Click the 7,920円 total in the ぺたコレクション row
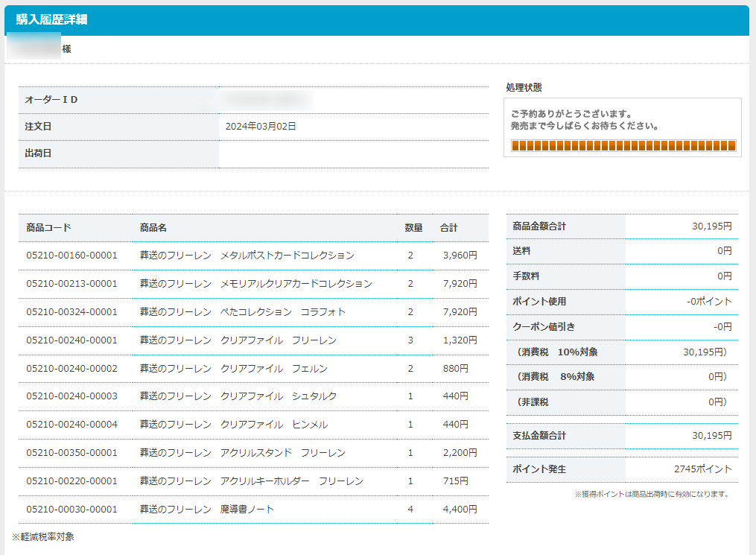The image size is (756, 555). coord(460,312)
